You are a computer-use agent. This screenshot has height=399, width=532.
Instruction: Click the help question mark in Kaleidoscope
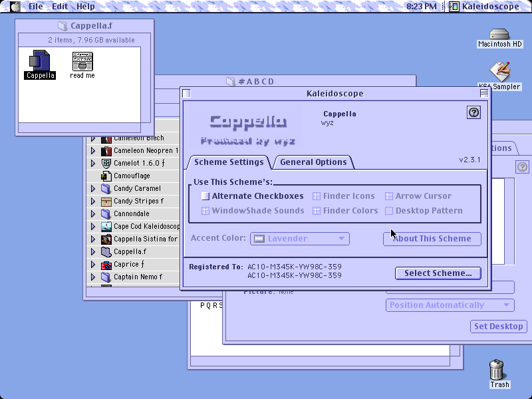(x=473, y=112)
